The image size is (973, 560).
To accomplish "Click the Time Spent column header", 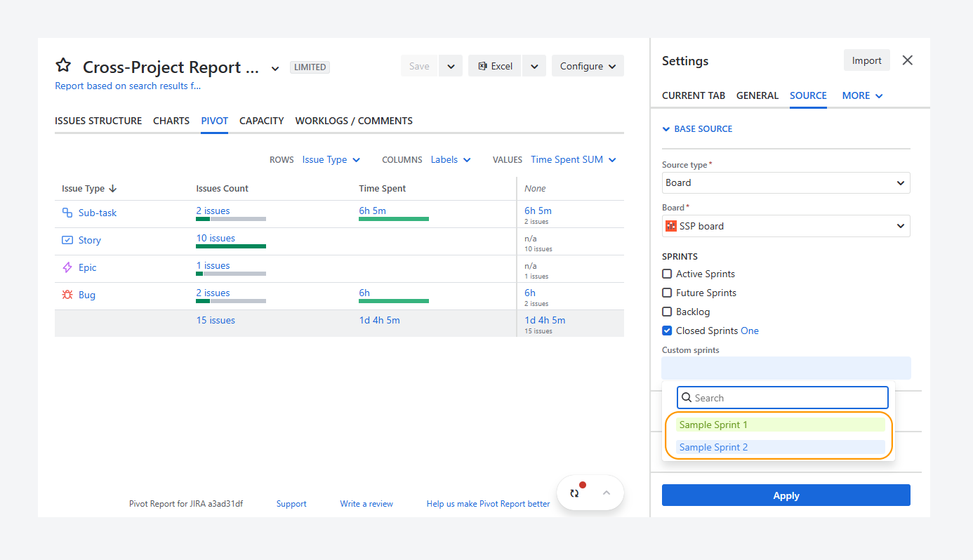I will [383, 188].
